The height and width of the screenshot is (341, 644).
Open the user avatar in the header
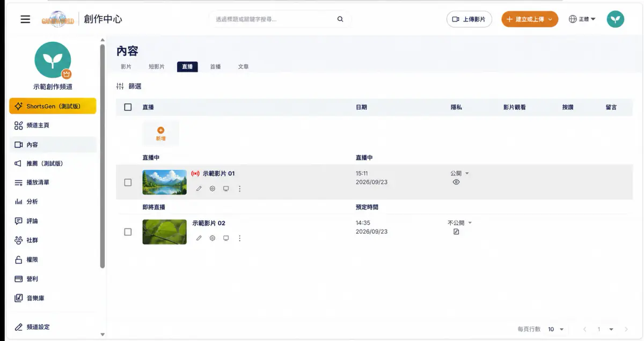pos(616,19)
